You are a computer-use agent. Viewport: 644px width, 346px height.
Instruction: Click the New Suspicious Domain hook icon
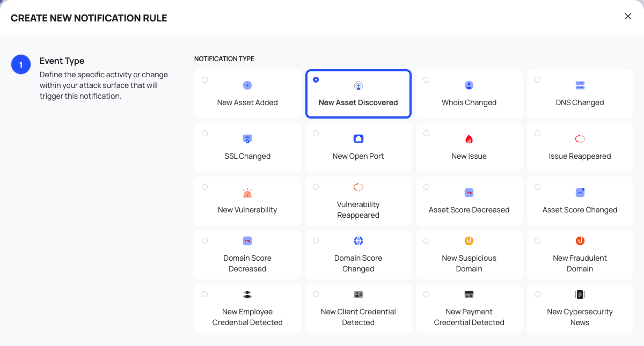(469, 241)
